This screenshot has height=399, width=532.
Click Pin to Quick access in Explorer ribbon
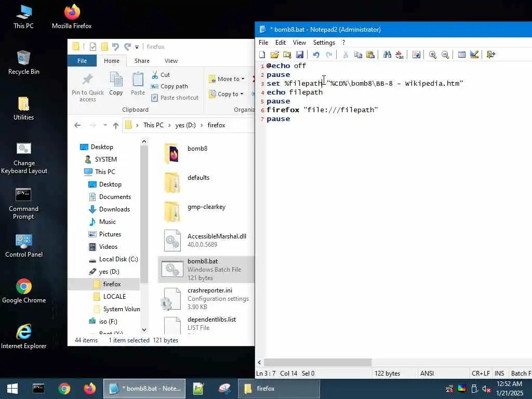pyautogui.click(x=87, y=87)
